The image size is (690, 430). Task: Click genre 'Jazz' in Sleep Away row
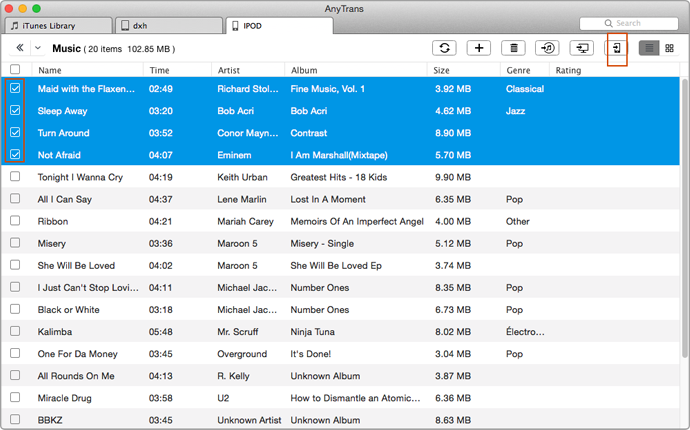(515, 111)
